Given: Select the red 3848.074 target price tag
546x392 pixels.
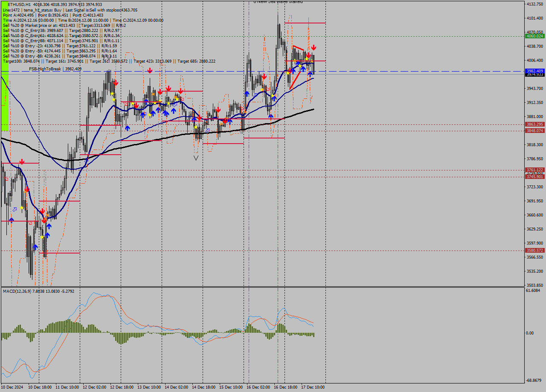Looking at the screenshot, I should point(534,131).
